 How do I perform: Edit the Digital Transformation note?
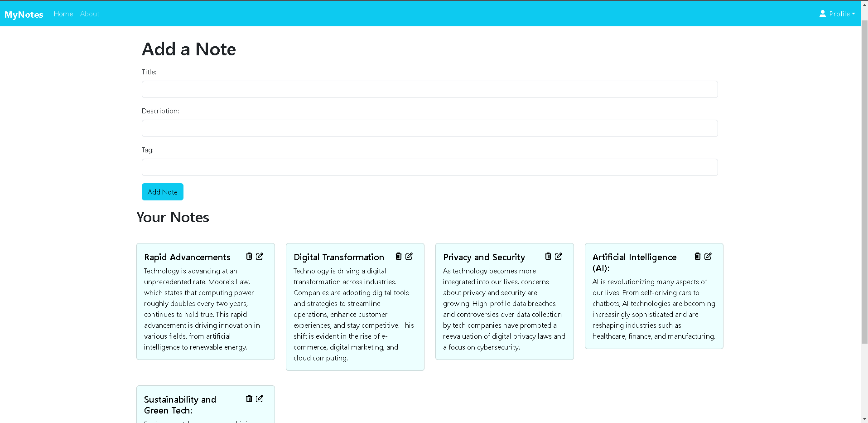(409, 256)
